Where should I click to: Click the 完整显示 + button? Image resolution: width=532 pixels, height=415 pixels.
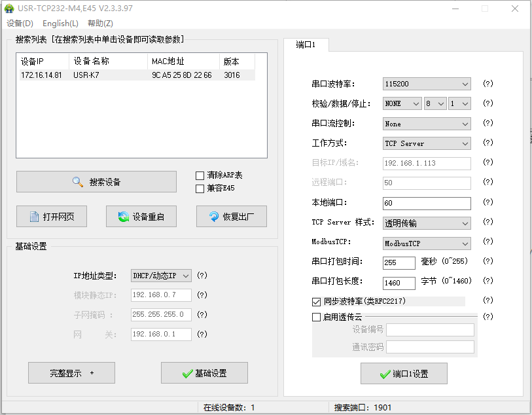click(71, 373)
